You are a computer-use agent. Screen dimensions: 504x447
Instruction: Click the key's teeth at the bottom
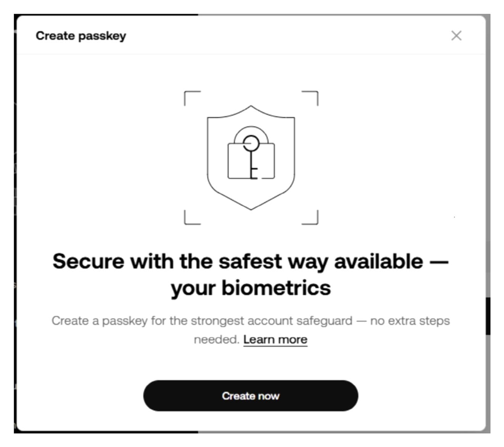pyautogui.click(x=254, y=172)
